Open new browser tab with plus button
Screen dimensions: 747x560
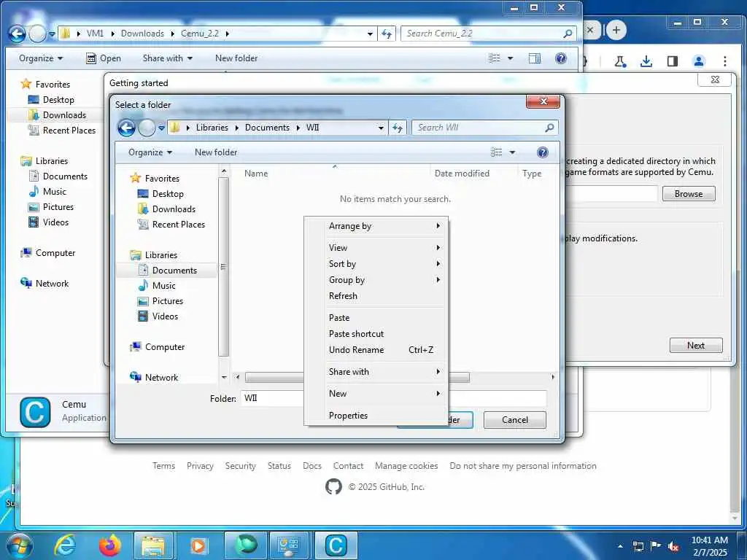616,30
